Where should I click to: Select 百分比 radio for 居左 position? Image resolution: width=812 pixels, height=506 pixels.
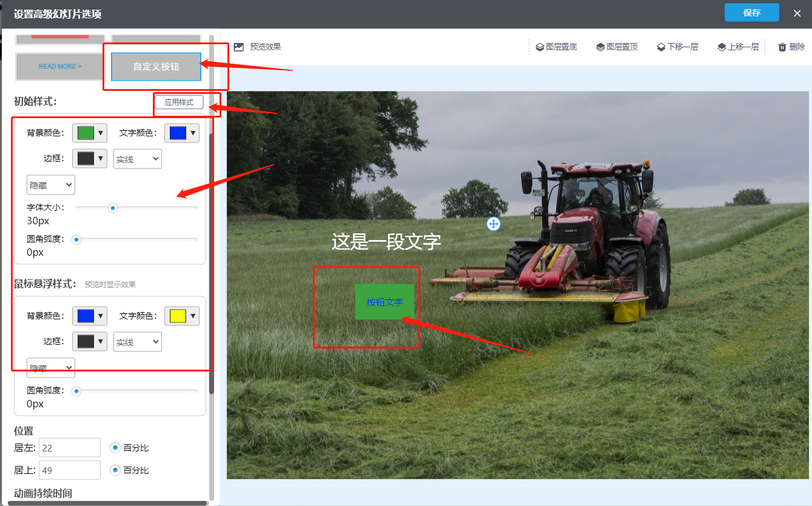pos(115,448)
